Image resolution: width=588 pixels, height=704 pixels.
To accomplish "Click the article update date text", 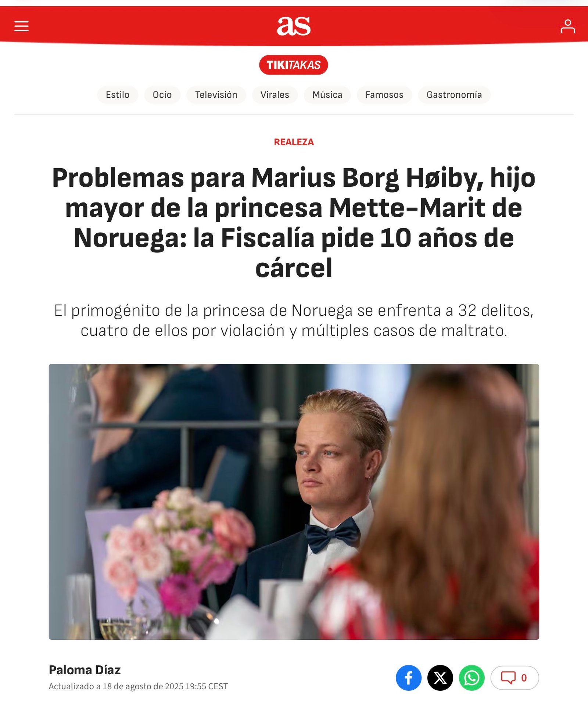I will pos(138,686).
